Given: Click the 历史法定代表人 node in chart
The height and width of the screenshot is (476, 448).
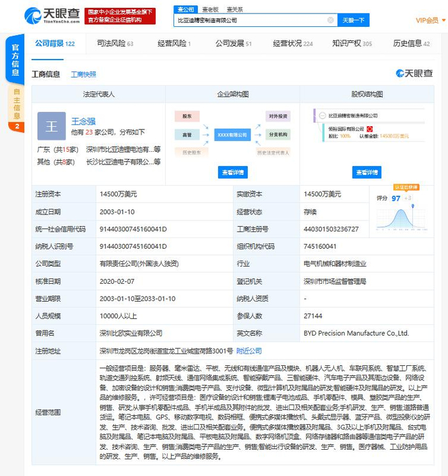Looking at the screenshot, I should pos(273,152).
